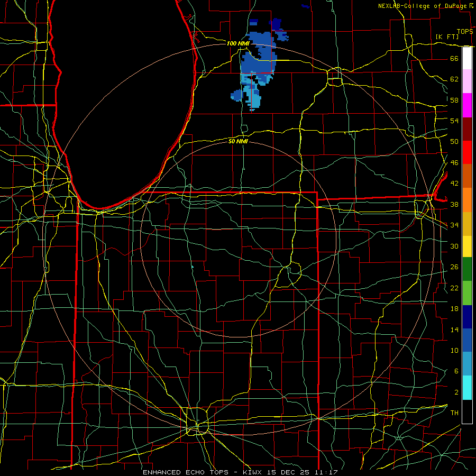Screen dimensions: 476x476
Task: Click the 'ENHANCED ECHO TOPS - KIWX' caption
Action: [x=202, y=472]
